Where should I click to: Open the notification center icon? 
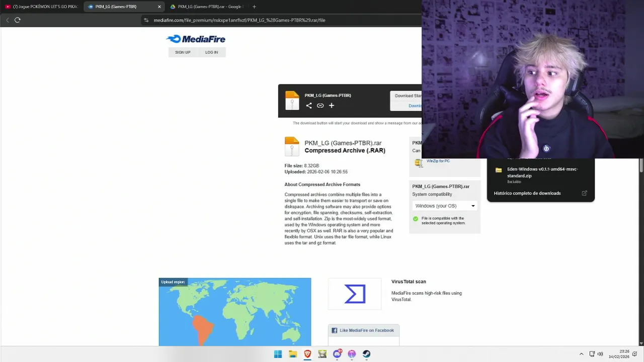tap(635, 354)
